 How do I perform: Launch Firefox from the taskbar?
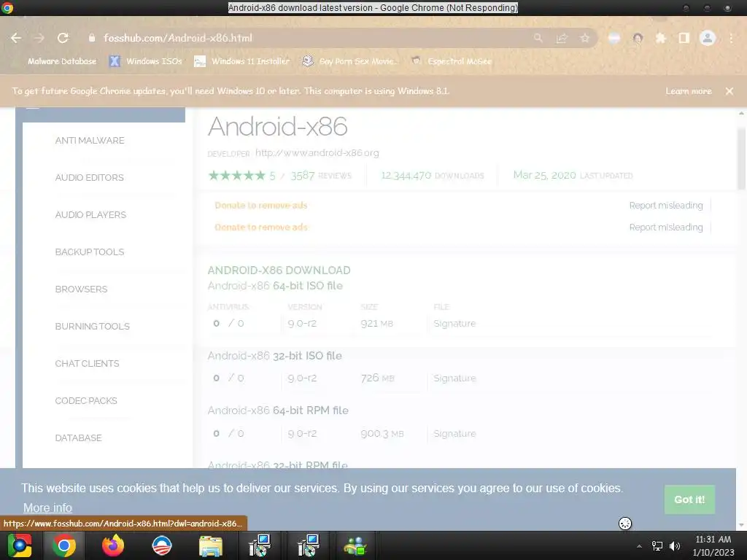[x=113, y=545]
